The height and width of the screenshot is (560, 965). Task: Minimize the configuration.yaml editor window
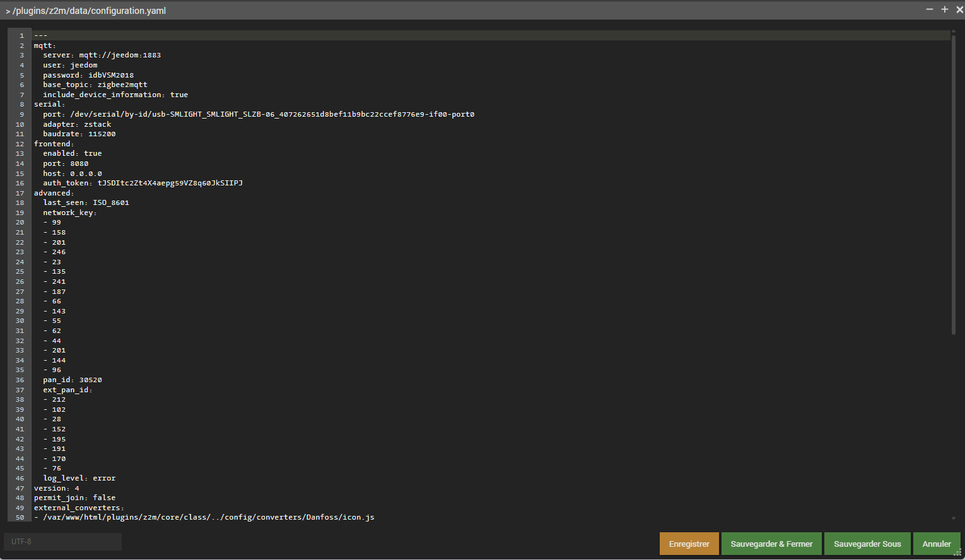(x=930, y=9)
